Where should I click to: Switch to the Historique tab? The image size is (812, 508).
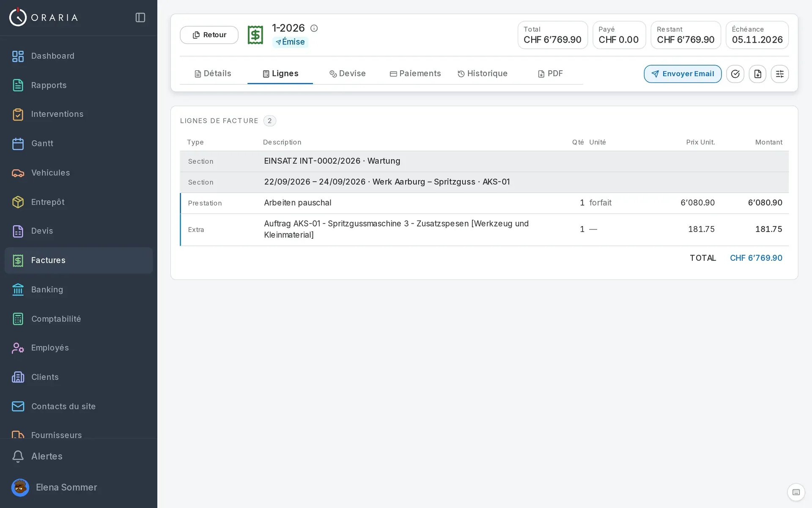483,74
